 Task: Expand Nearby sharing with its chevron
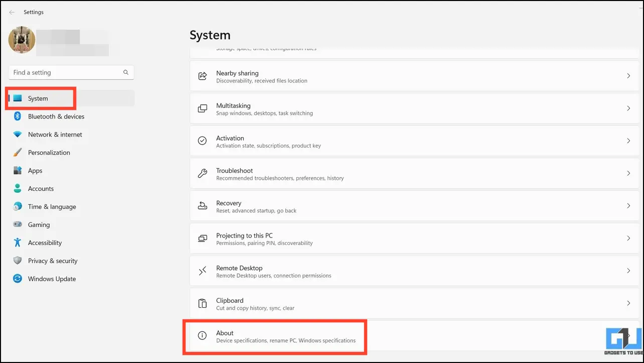(628, 76)
